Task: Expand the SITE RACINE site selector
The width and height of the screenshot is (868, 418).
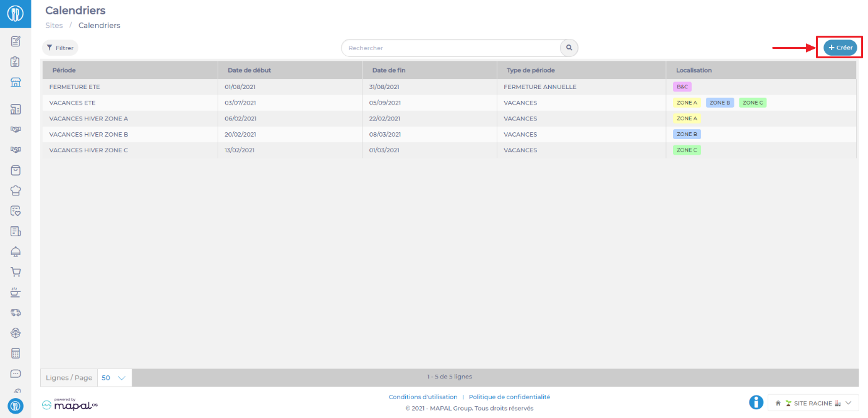Action: (x=813, y=403)
